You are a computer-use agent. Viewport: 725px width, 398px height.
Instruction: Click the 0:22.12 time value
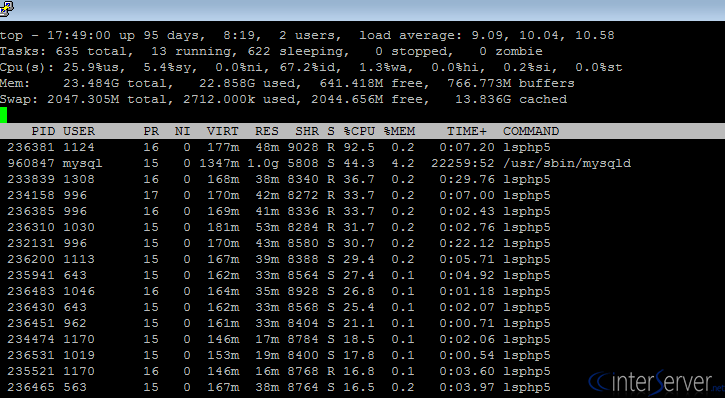pos(467,243)
